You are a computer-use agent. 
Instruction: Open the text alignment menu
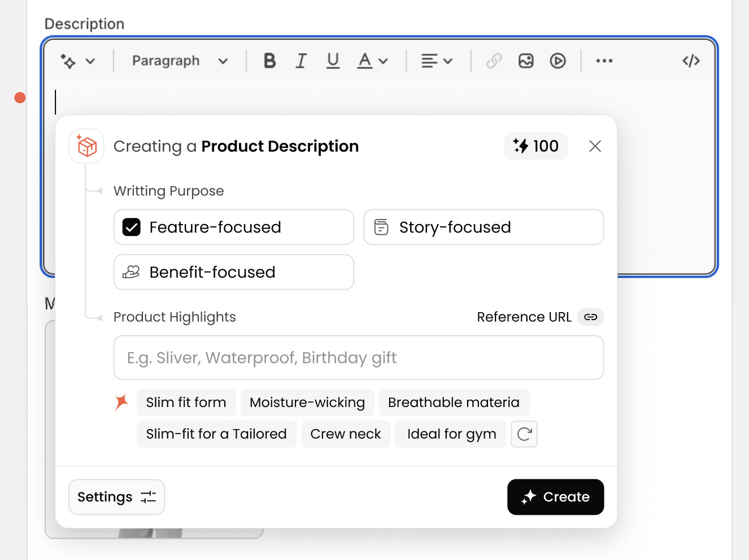pos(429,61)
